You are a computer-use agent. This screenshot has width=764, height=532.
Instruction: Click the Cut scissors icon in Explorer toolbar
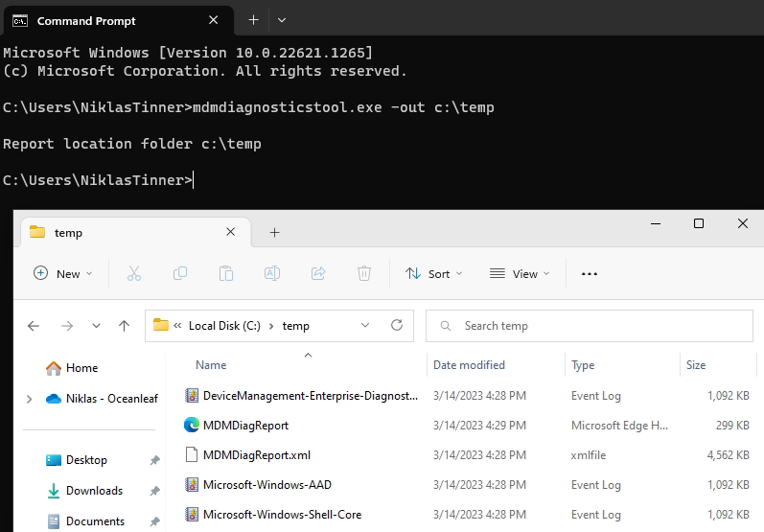pyautogui.click(x=134, y=274)
